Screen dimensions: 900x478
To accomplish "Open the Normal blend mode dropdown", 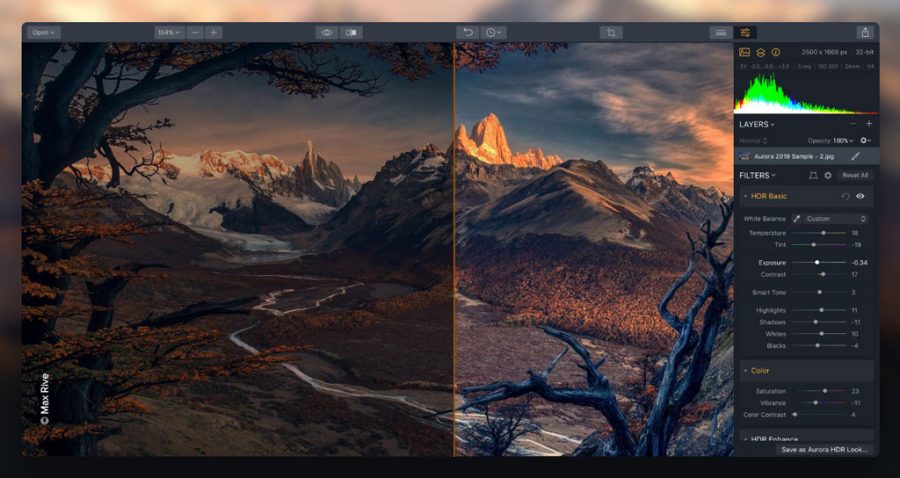I will [x=754, y=141].
